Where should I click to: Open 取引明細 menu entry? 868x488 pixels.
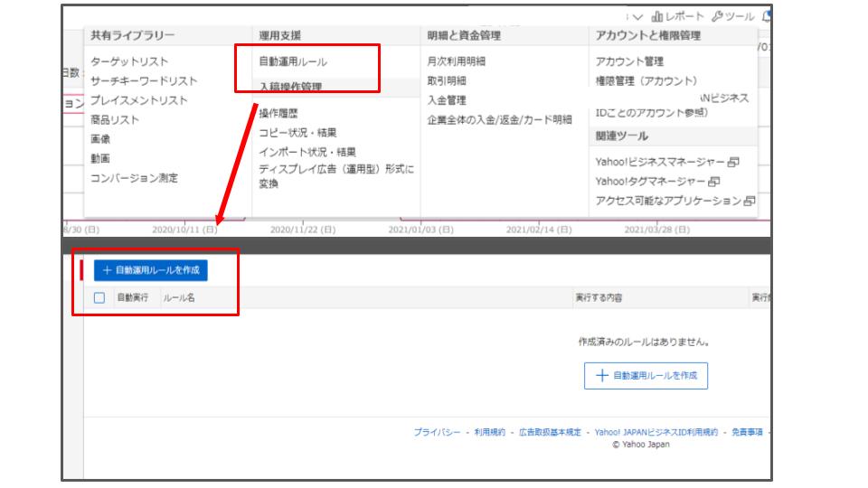click(x=446, y=80)
